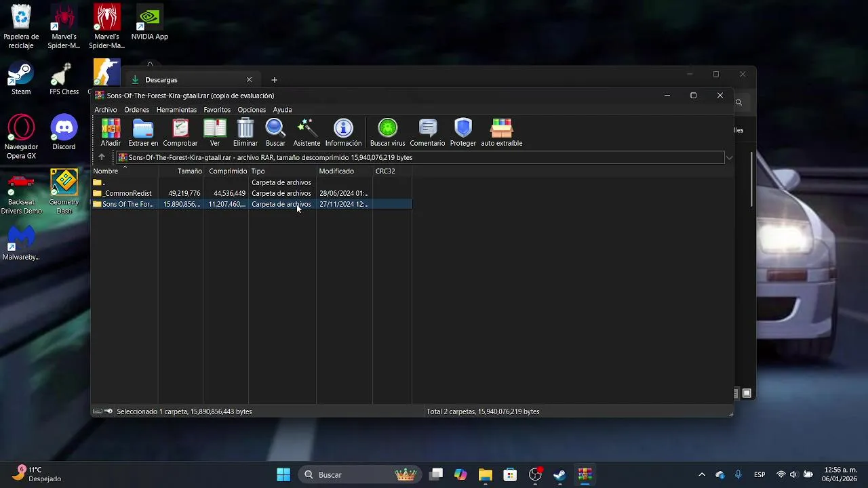Screen dimensions: 868x488
Task: Go up one folder level arrow
Action: pyautogui.click(x=102, y=157)
